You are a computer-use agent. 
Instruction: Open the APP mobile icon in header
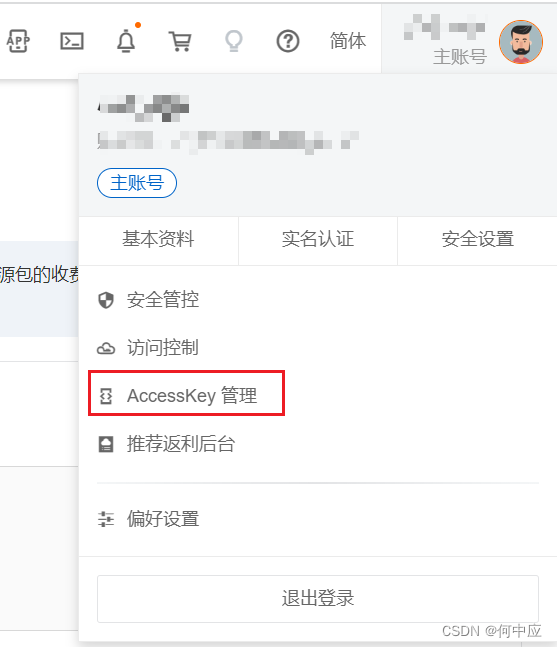point(18,41)
